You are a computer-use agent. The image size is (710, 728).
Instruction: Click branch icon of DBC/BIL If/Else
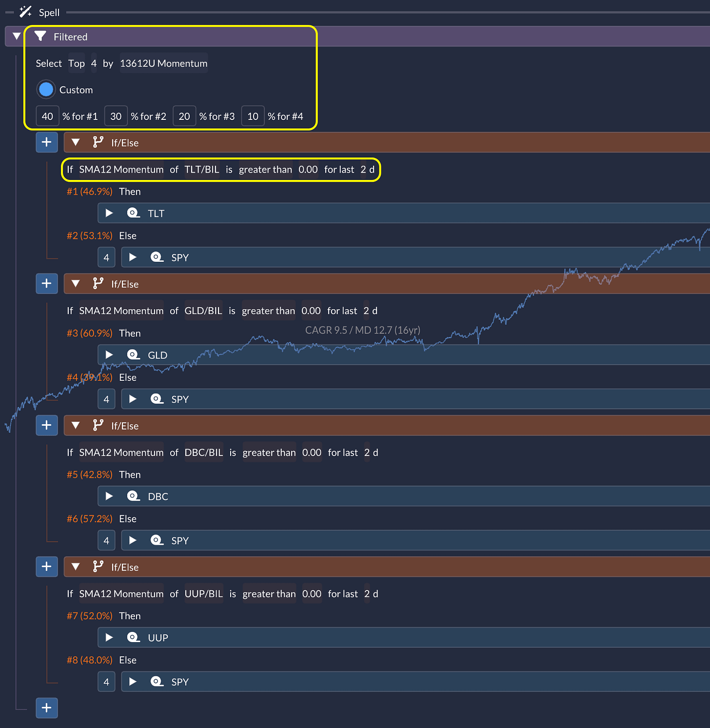point(98,425)
